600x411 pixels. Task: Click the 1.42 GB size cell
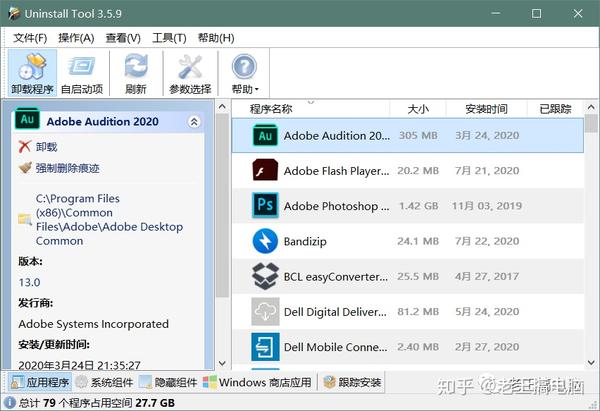[x=419, y=206]
